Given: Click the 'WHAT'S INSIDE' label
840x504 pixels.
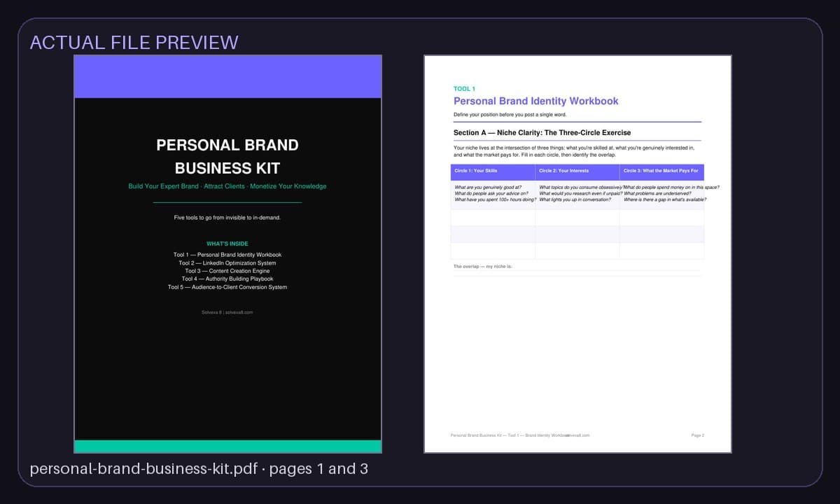Looking at the screenshot, I should [x=227, y=244].
